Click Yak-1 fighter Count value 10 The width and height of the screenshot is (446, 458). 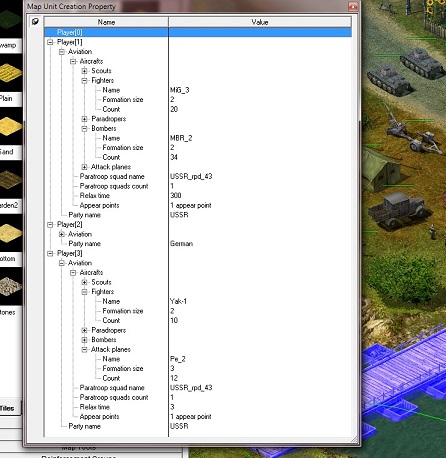point(174,321)
